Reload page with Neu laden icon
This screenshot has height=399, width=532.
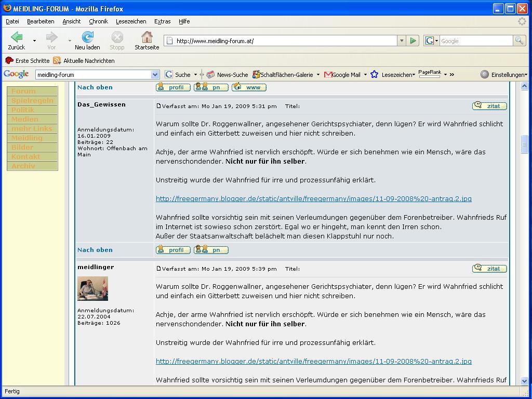tap(87, 37)
